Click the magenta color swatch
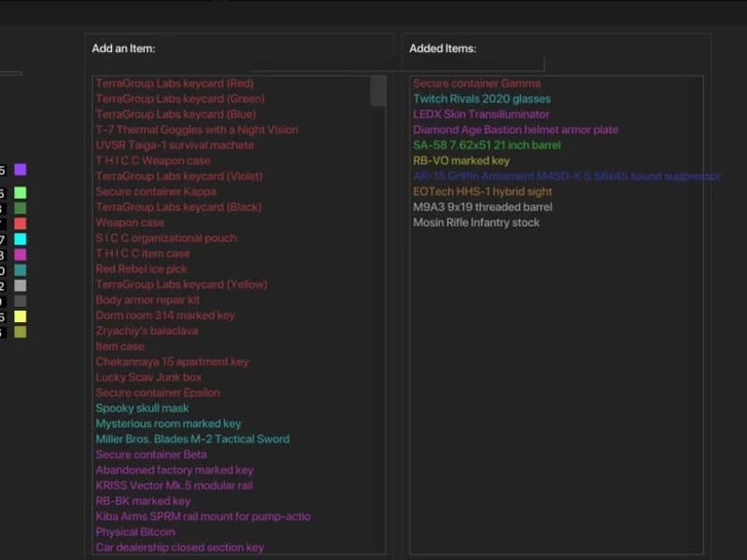 point(20,255)
